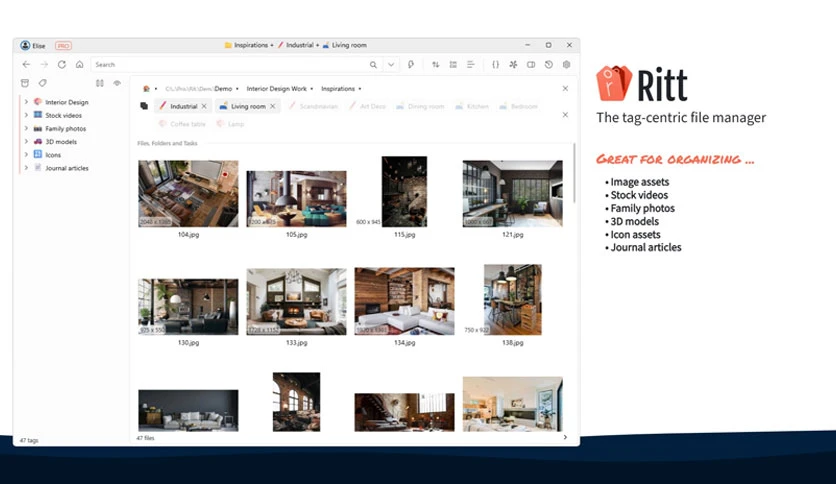Expand the 3D models tree item
The width and height of the screenshot is (836, 484).
26,141
